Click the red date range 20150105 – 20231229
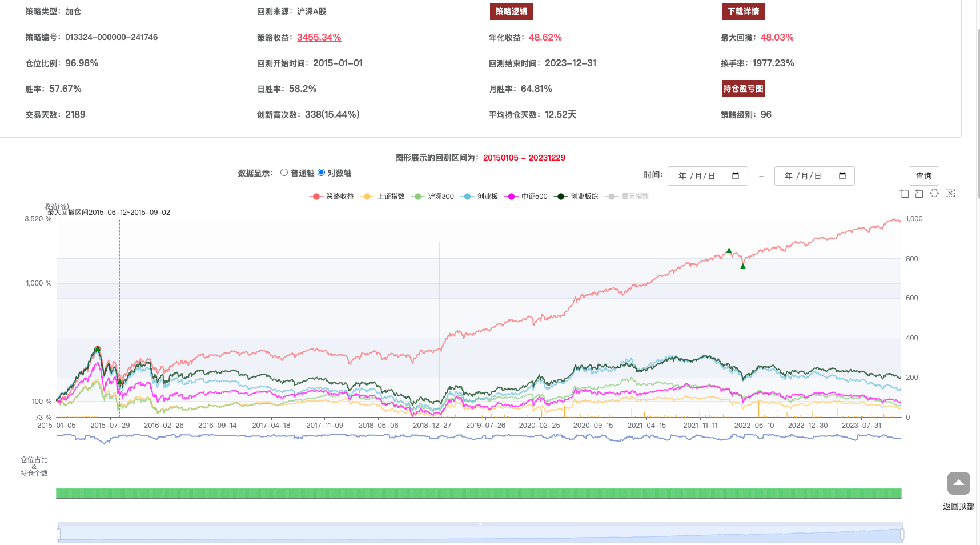This screenshot has height=545, width=980. coord(524,158)
